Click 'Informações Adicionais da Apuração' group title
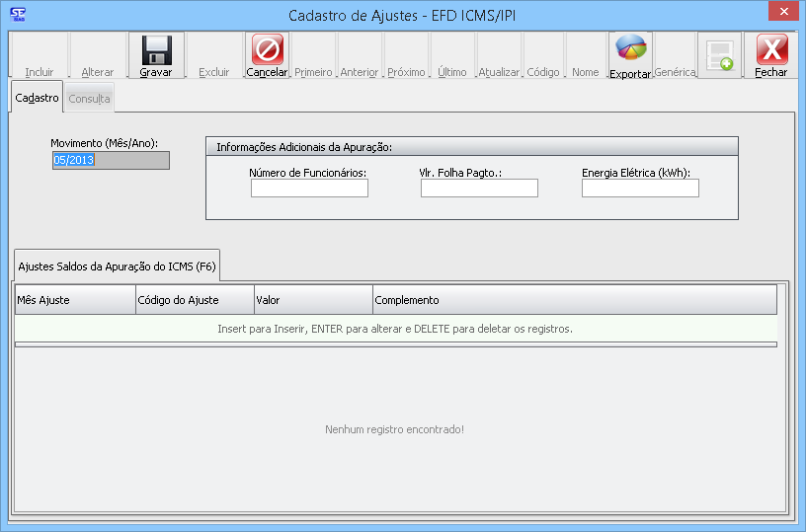The width and height of the screenshot is (806, 532). [304, 147]
